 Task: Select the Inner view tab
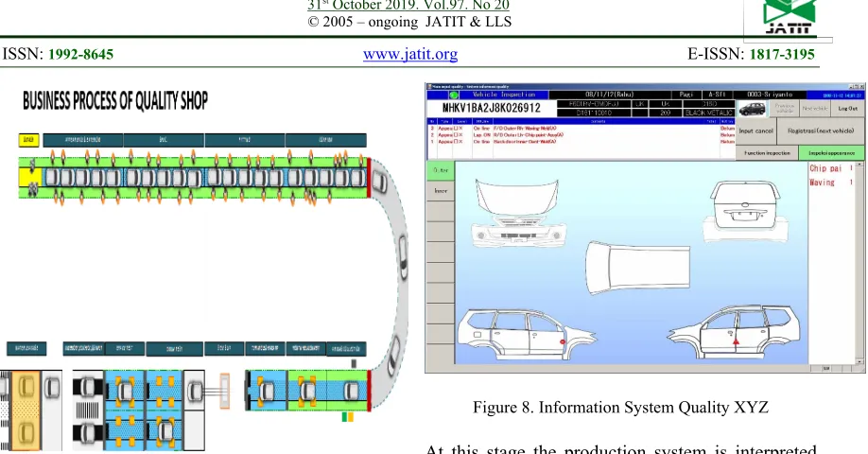[441, 191]
